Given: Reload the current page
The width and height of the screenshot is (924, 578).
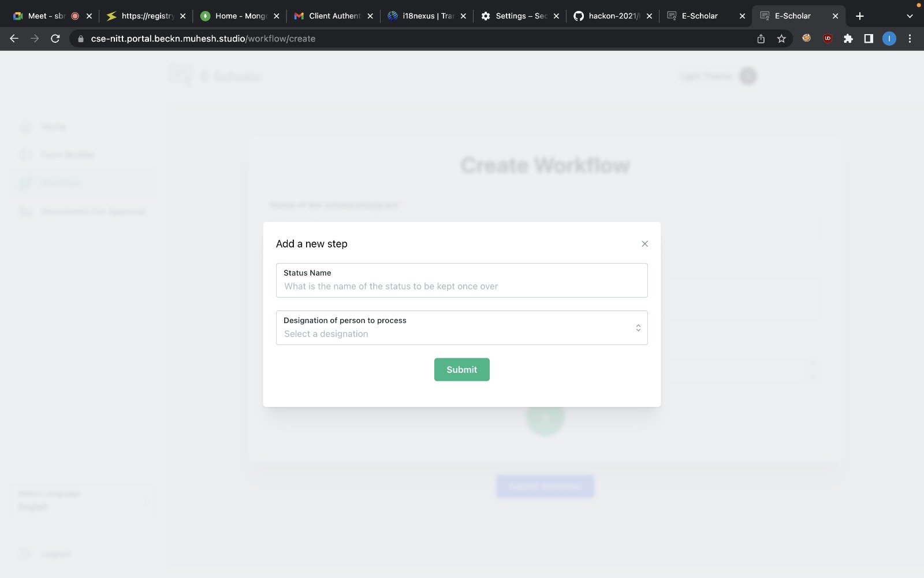Looking at the screenshot, I should tap(55, 39).
